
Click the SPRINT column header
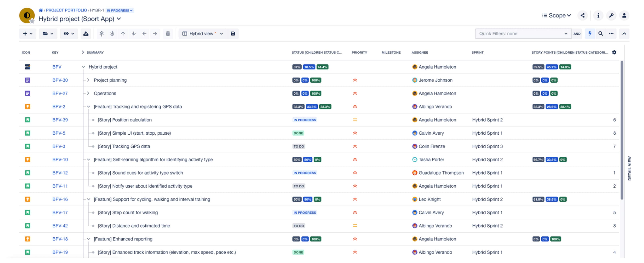[x=478, y=52]
